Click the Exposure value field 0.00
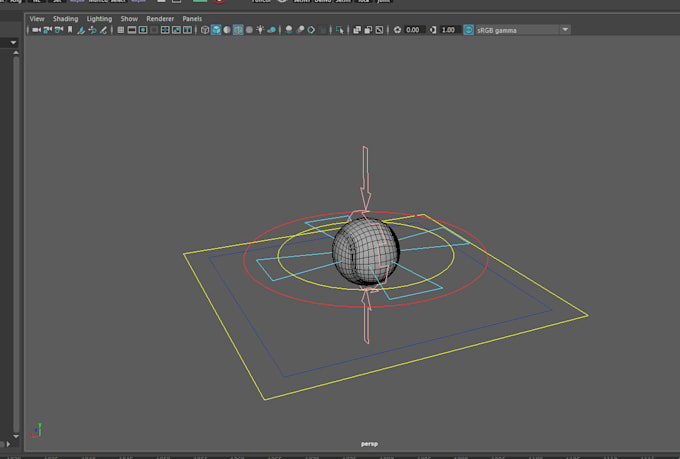Viewport: 680px width, 459px height. [x=413, y=30]
